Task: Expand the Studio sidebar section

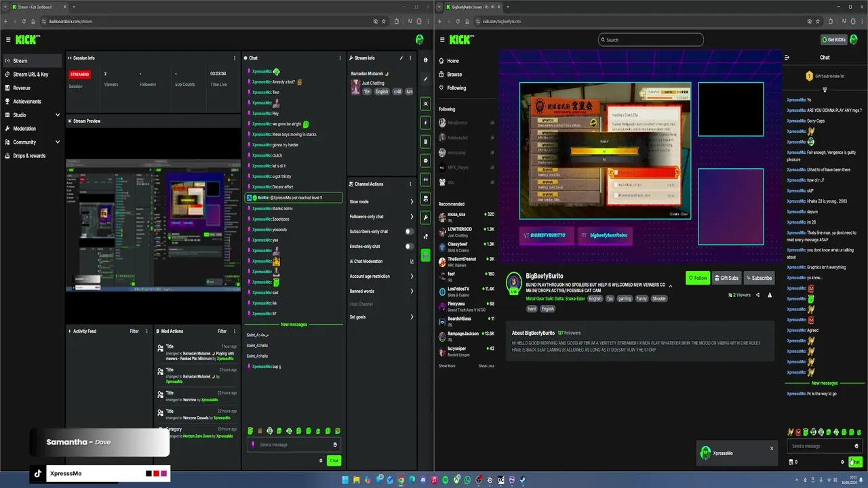Action: [32, 115]
